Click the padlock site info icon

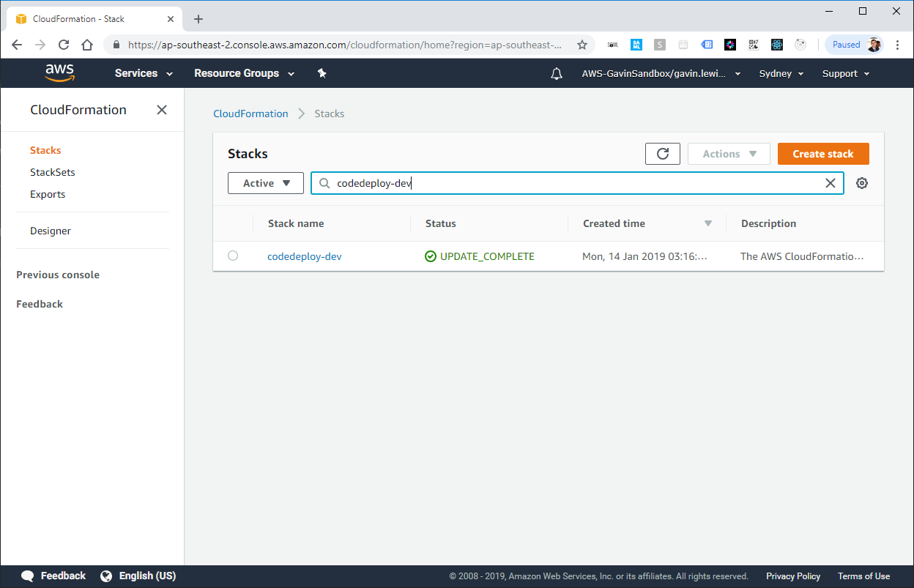[116, 45]
